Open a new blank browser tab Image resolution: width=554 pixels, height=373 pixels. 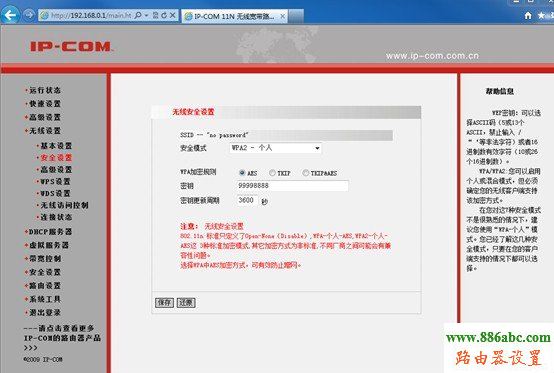point(296,16)
